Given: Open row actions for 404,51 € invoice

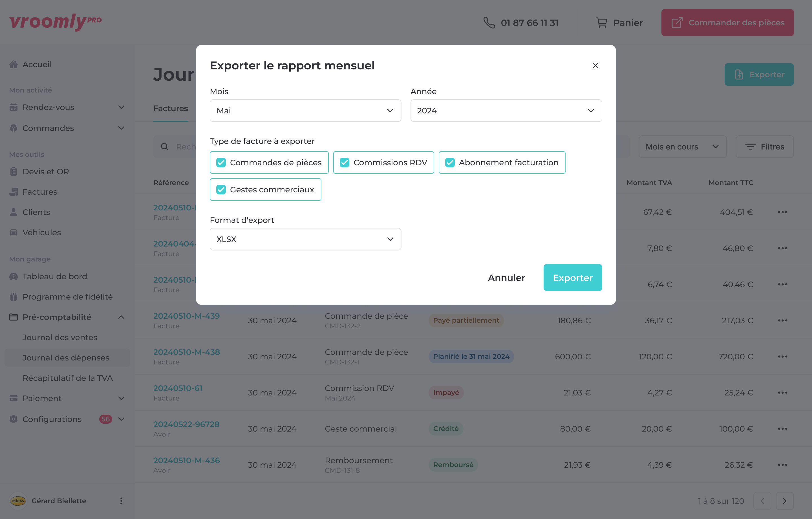Looking at the screenshot, I should 783,212.
